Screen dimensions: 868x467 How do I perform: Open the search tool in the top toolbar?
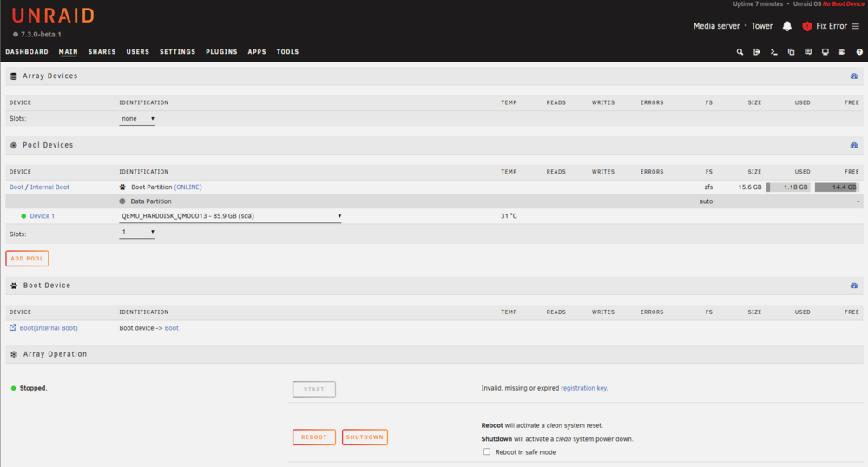point(740,52)
